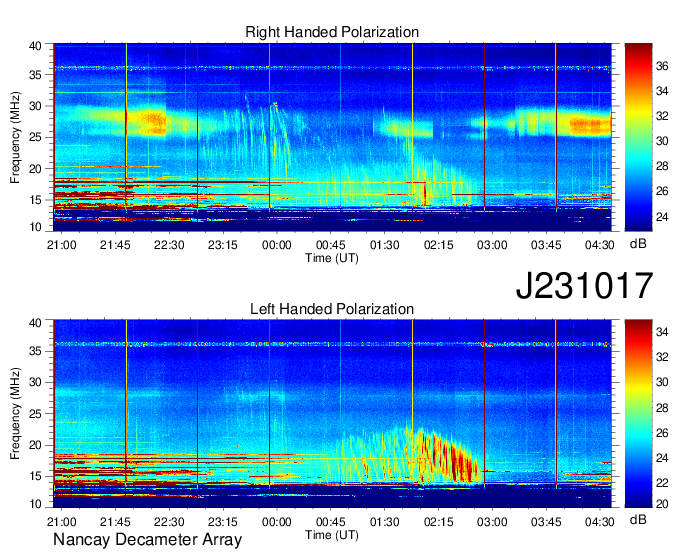The width and height of the screenshot is (680, 552).
Task: Click the 'dB' unit under the lower colorbar
Action: tap(638, 519)
